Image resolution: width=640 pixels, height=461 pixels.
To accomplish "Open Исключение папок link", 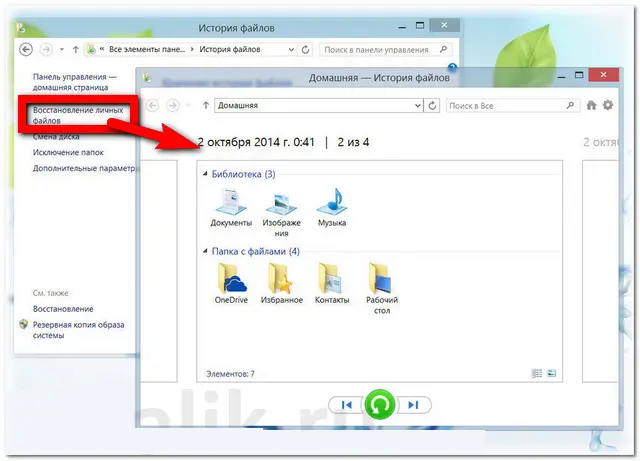I will tap(68, 152).
